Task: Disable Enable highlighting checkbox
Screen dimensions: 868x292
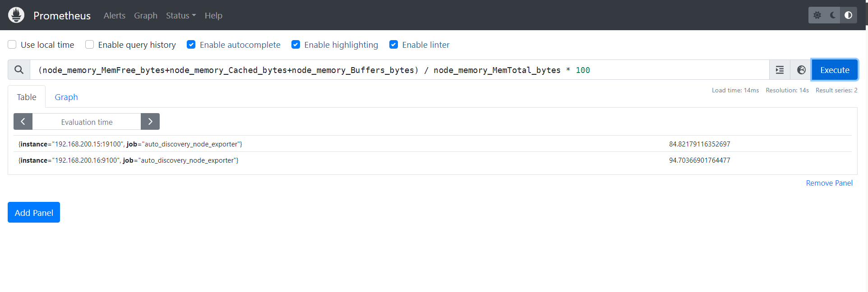Action: [296, 45]
